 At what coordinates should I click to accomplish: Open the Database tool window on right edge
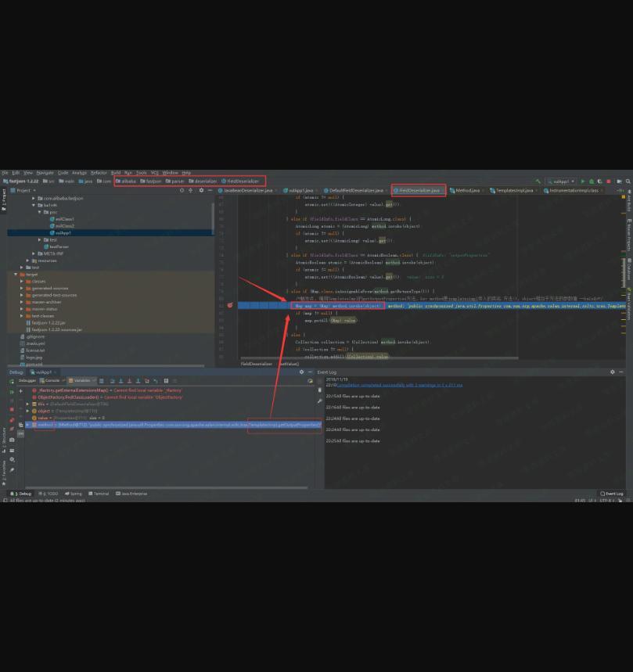pos(628,269)
